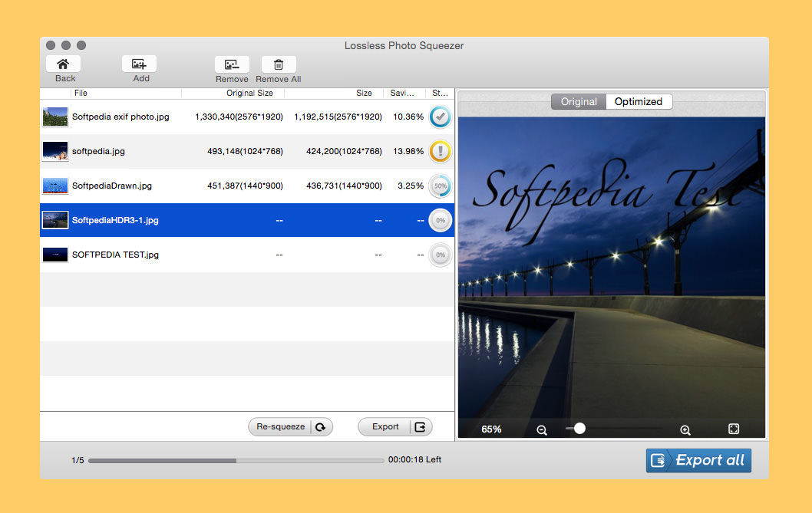This screenshot has height=513, width=812.
Task: Click optimized size 436,731(1440*900)
Action: 344,186
